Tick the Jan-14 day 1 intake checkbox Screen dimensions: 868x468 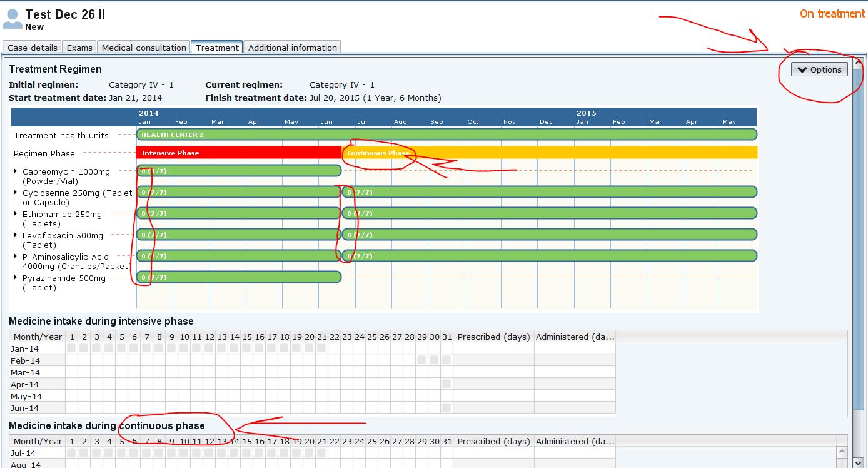point(71,348)
